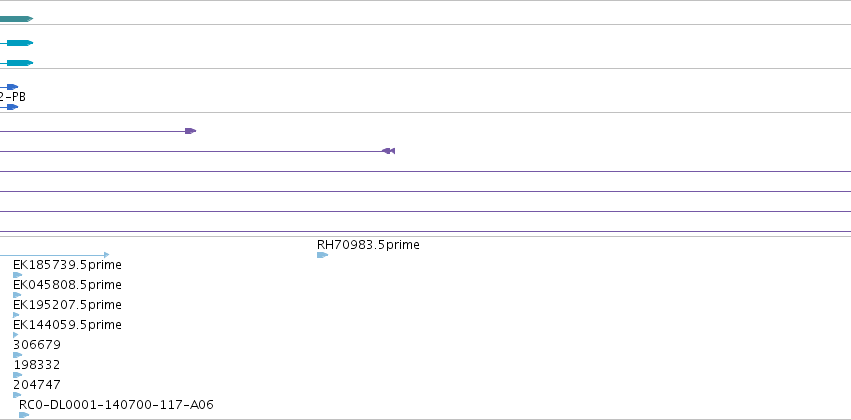Select the lower cyan transcript arrow
The image size is (851, 420).
click(20, 63)
